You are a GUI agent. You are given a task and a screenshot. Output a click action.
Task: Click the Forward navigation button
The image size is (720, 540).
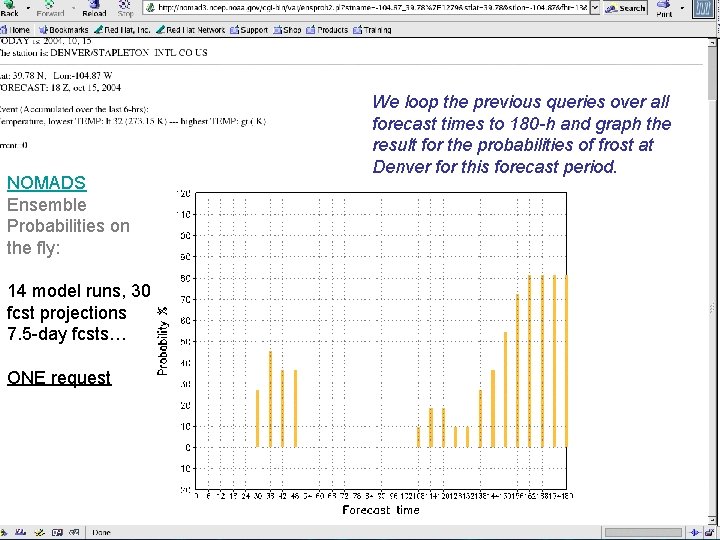click(51, 8)
